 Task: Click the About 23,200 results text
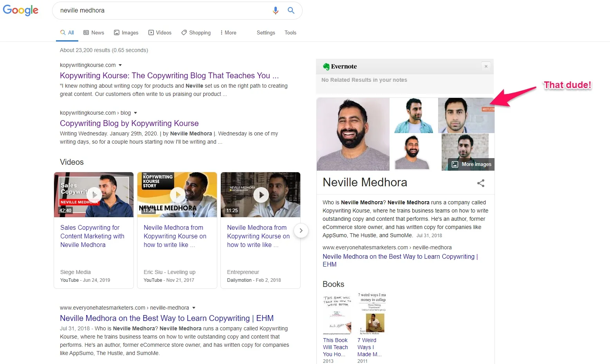coord(104,50)
